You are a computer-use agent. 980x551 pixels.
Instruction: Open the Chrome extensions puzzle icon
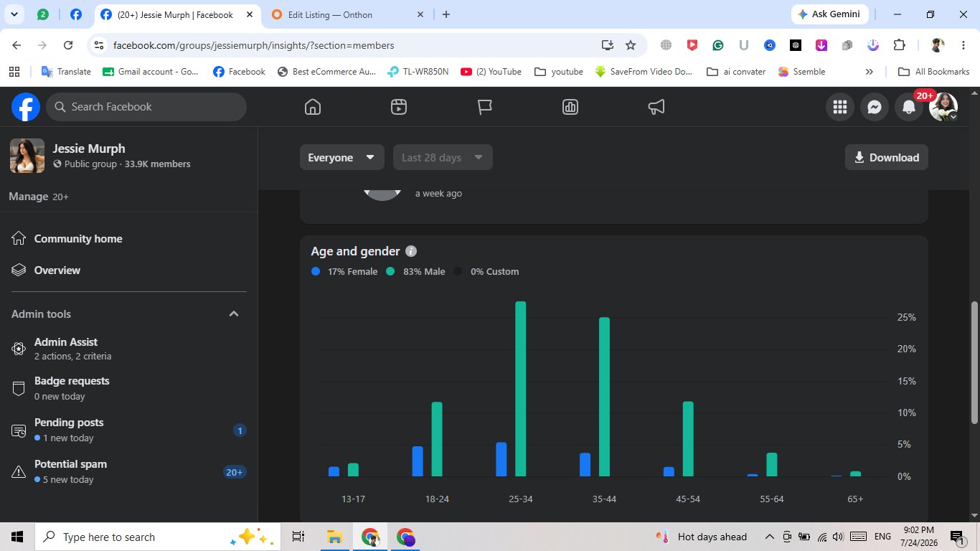[899, 45]
